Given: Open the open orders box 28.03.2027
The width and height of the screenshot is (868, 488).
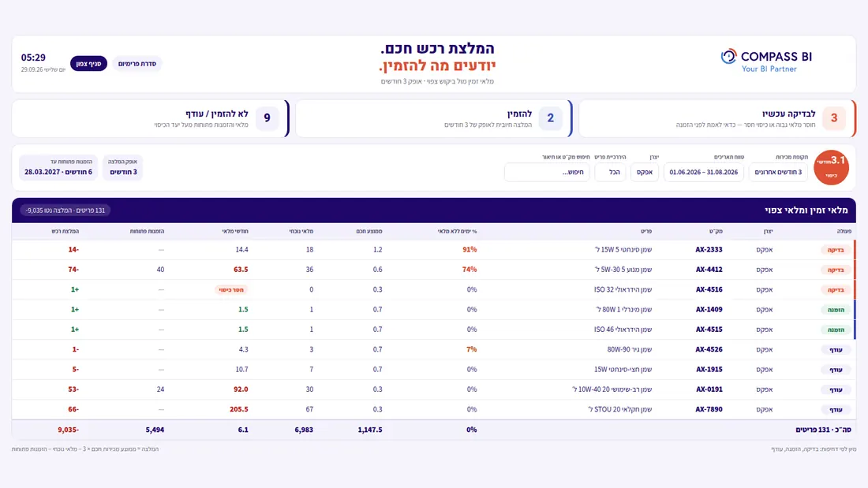Looking at the screenshot, I should click(x=58, y=168).
